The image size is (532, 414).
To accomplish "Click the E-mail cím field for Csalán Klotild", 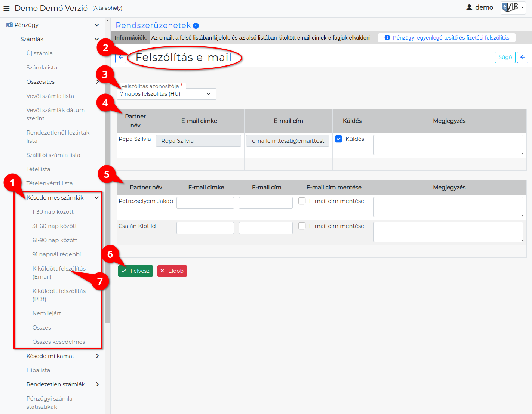I will click(266, 228).
